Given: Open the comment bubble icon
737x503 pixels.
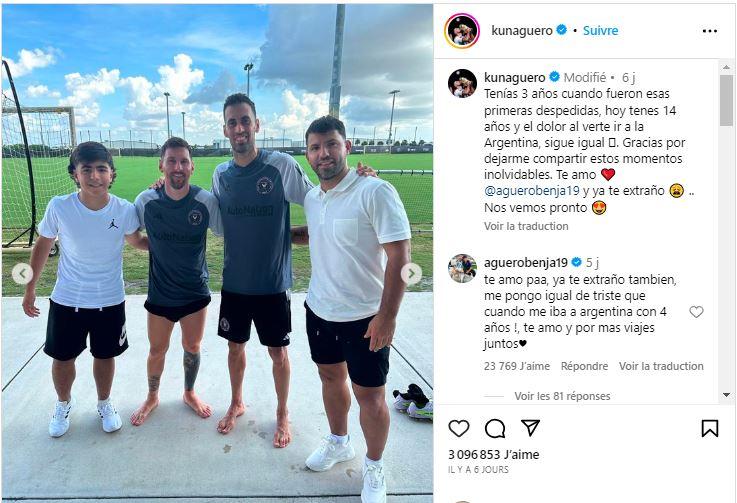Looking at the screenshot, I should 495,428.
